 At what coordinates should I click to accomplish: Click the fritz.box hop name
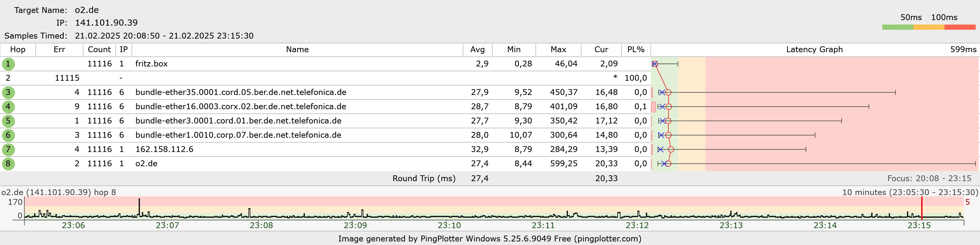point(151,64)
